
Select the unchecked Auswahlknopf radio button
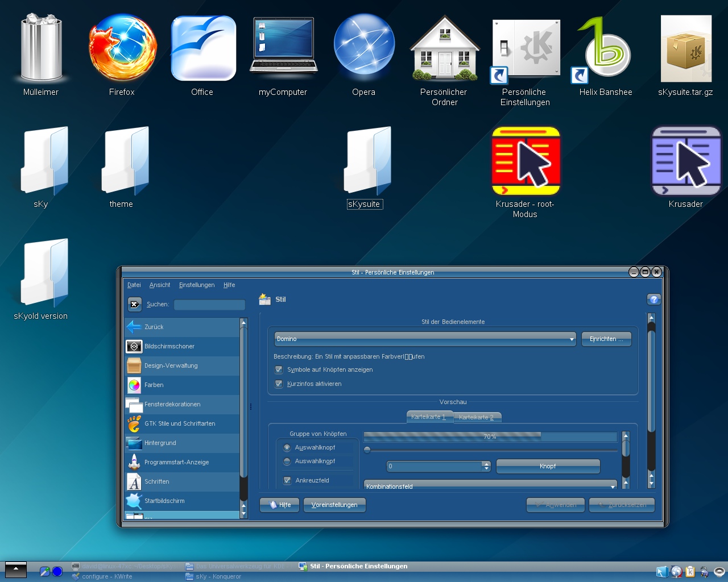click(x=287, y=461)
